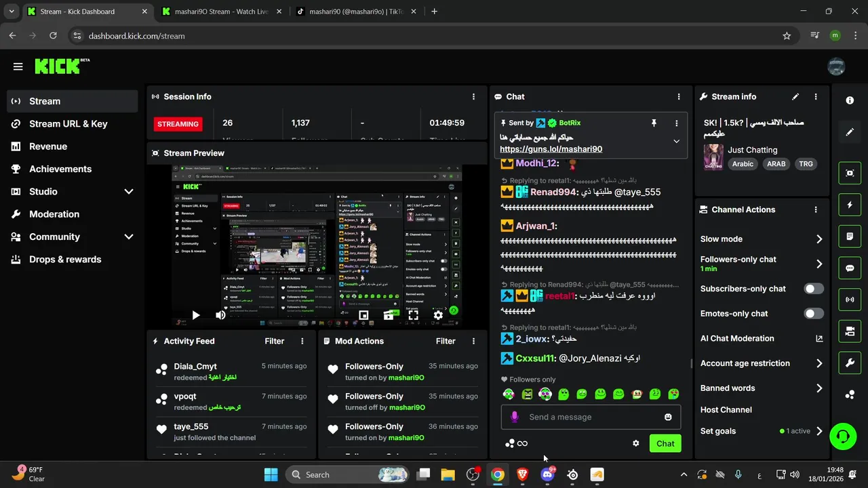Image resolution: width=868 pixels, height=488 pixels.
Task: Toggle the Subscribers-only chat switch
Action: pos(814,289)
